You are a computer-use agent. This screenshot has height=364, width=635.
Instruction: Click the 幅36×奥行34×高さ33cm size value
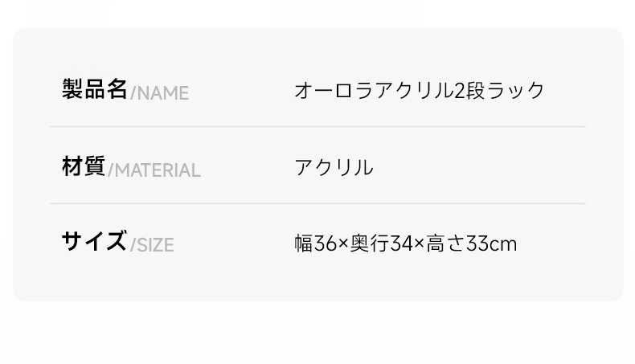pos(406,243)
